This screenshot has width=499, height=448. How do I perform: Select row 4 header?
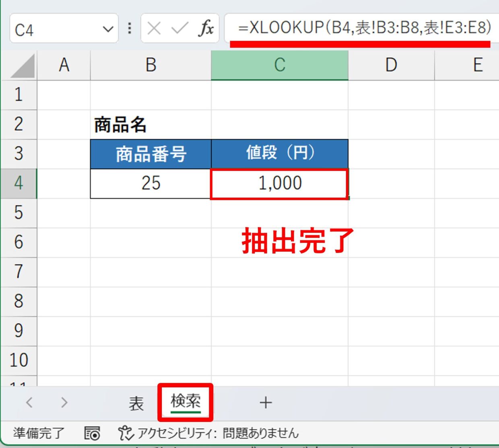tap(19, 183)
